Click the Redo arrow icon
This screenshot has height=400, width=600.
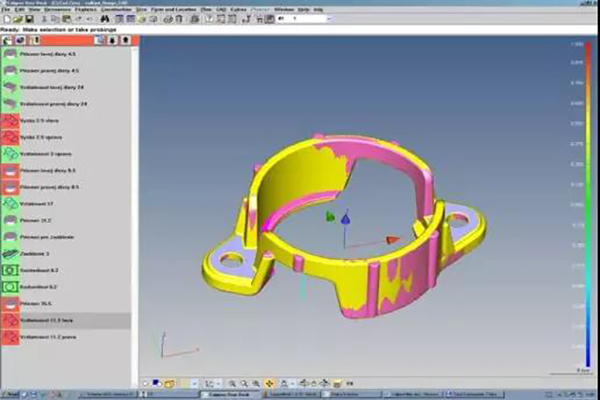tap(90, 19)
